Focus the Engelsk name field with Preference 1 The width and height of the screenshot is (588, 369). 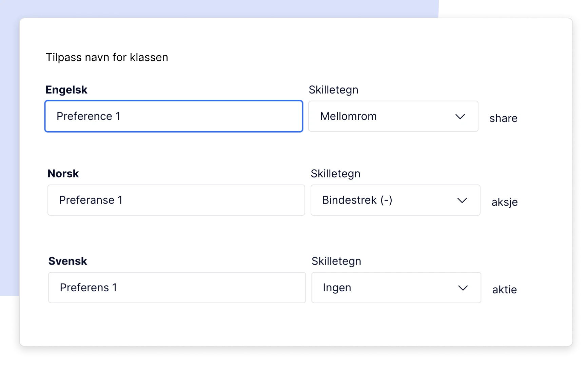coord(174,116)
